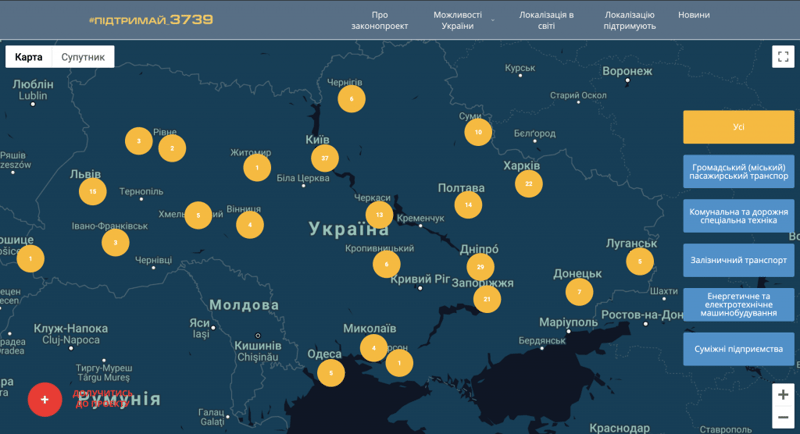This screenshot has width=800, height=434.
Task: Switch map to Карта view
Action: tap(29, 57)
